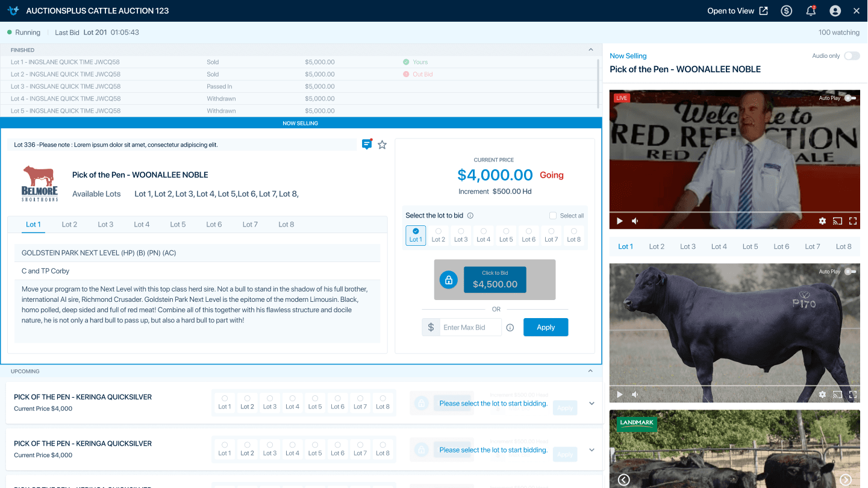Image resolution: width=868 pixels, height=488 pixels.
Task: Select finished row Lot 3 - INGSLANE QUICK TIME
Action: [298, 87]
